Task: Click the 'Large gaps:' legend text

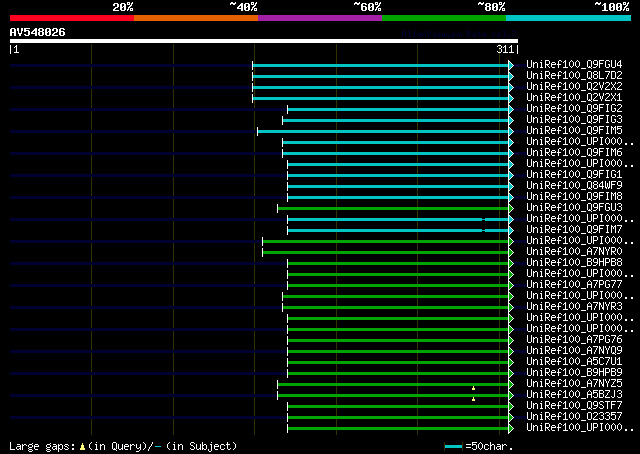Action: (x=42, y=446)
